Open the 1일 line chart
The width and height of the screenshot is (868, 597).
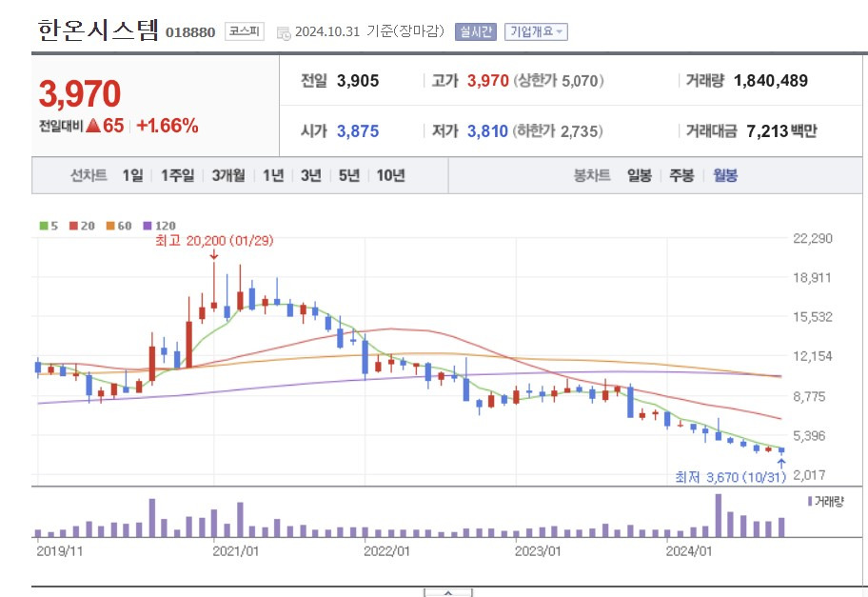[133, 175]
